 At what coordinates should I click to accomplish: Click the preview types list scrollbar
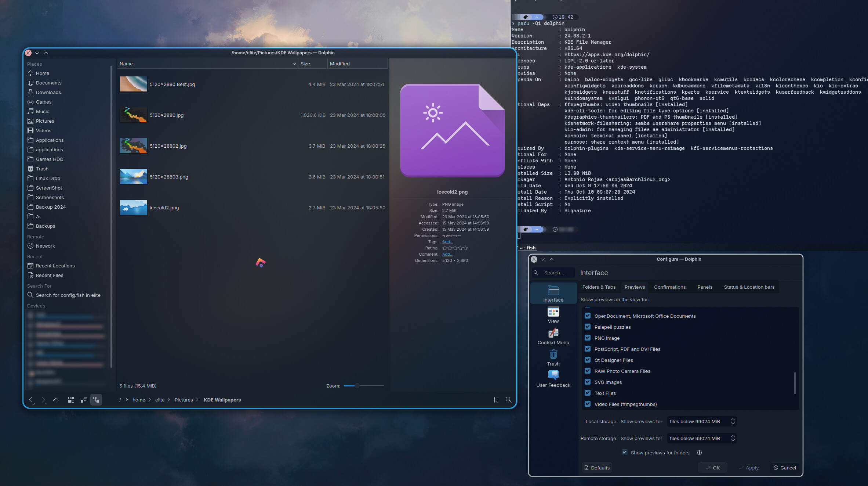(x=795, y=383)
